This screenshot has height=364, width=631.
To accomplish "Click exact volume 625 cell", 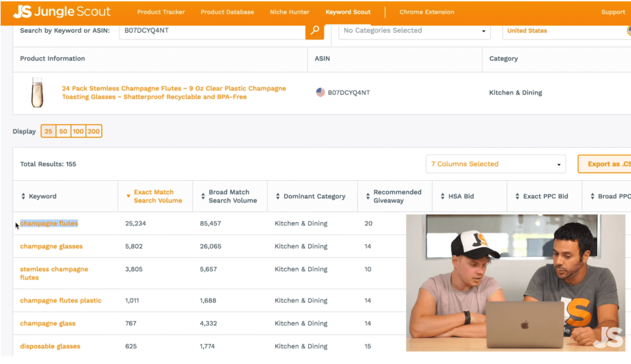I will [x=131, y=346].
